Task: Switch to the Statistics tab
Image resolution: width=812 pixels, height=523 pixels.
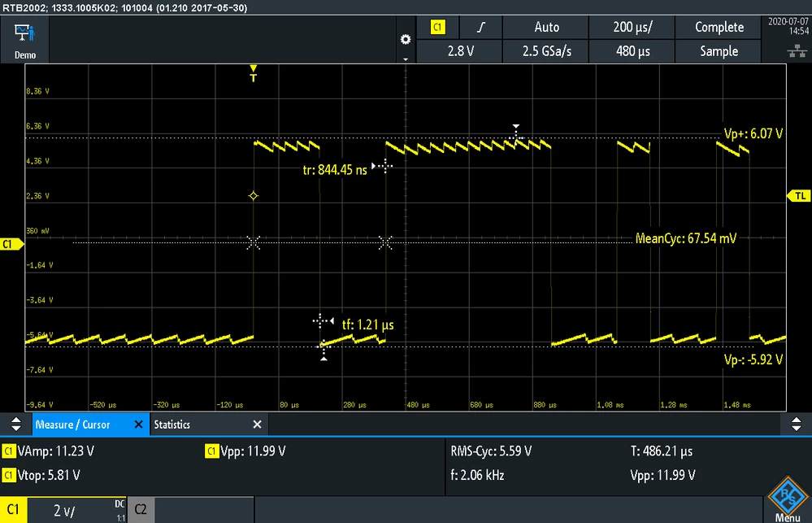Action: click(x=172, y=425)
